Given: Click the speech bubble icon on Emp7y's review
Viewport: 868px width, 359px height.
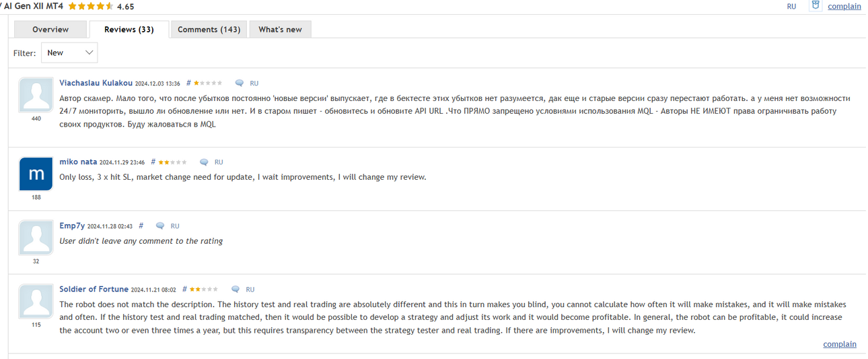Looking at the screenshot, I should pyautogui.click(x=160, y=226).
